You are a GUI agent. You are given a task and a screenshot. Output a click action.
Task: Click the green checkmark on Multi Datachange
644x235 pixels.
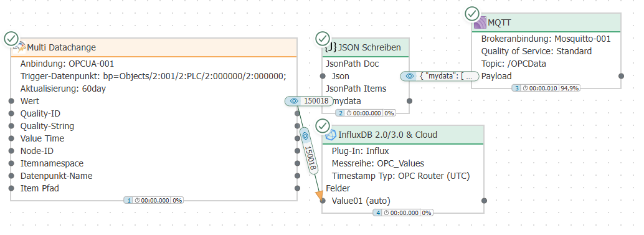(x=11, y=39)
